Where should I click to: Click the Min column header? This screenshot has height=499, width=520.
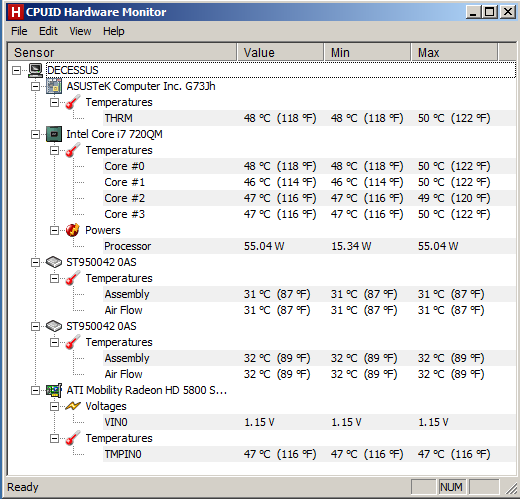click(368, 52)
